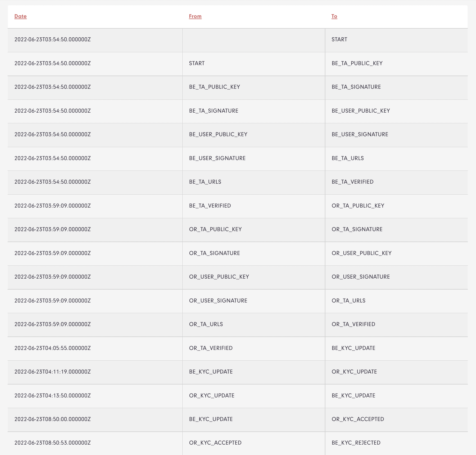The height and width of the screenshot is (455, 476).
Task: Click BE_USER_PUBLIC_KEY in the To column
Action: [361, 111]
